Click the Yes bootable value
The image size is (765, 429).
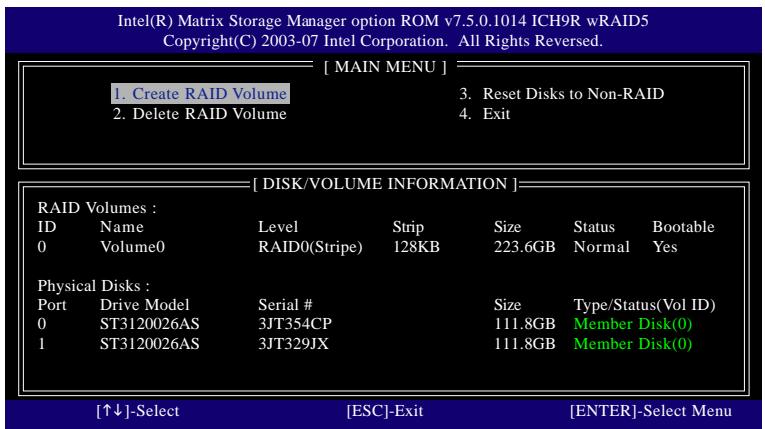pyautogui.click(x=665, y=246)
